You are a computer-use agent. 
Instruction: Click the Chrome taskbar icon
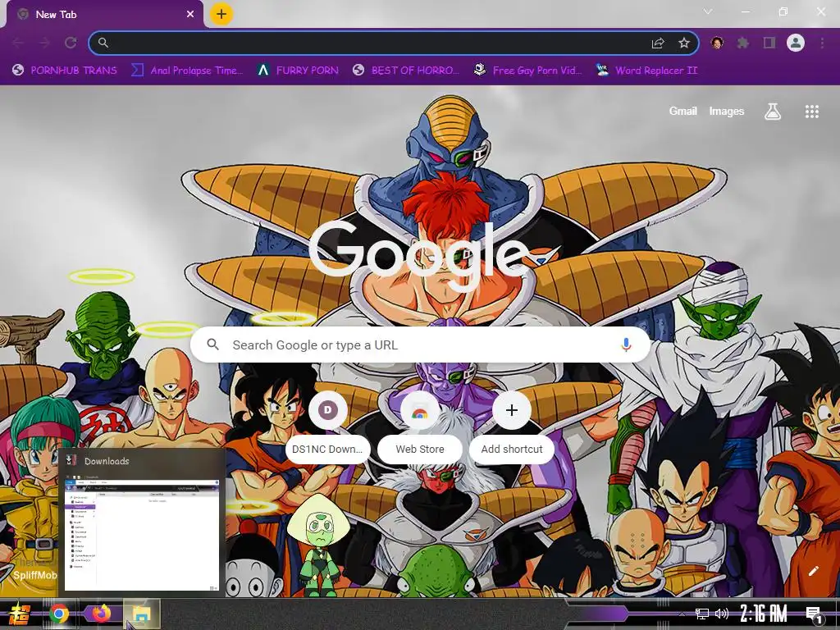click(x=59, y=614)
